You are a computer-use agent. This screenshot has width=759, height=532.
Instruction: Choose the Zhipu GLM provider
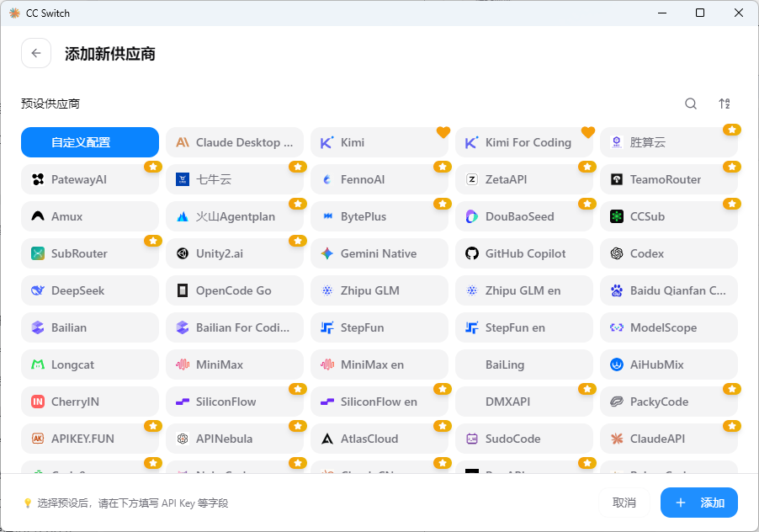click(379, 290)
